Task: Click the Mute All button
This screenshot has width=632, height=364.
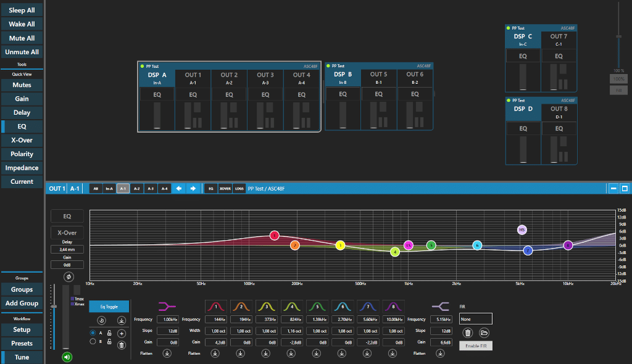Action: [x=22, y=38]
